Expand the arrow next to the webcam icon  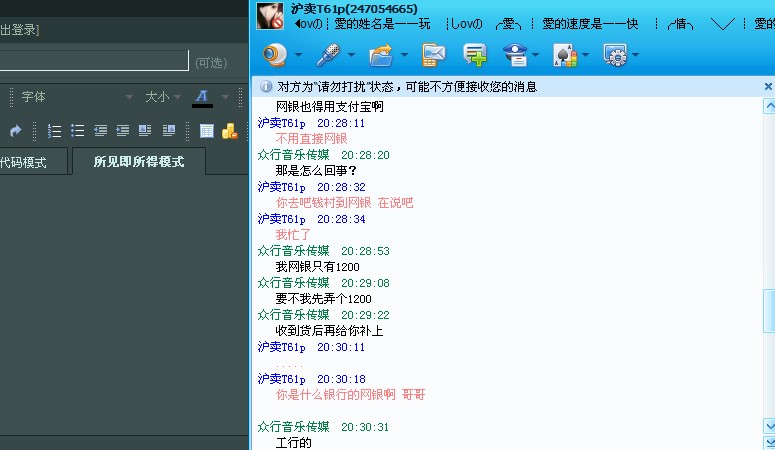300,55
